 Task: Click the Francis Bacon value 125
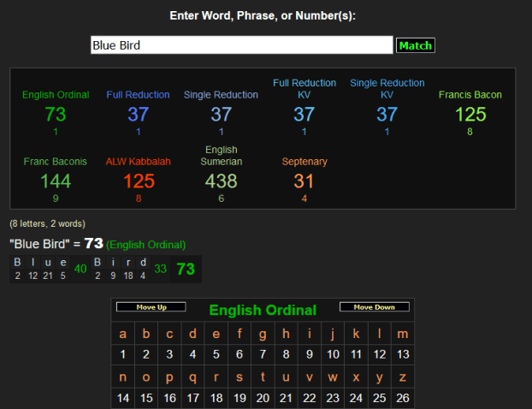pyautogui.click(x=470, y=115)
